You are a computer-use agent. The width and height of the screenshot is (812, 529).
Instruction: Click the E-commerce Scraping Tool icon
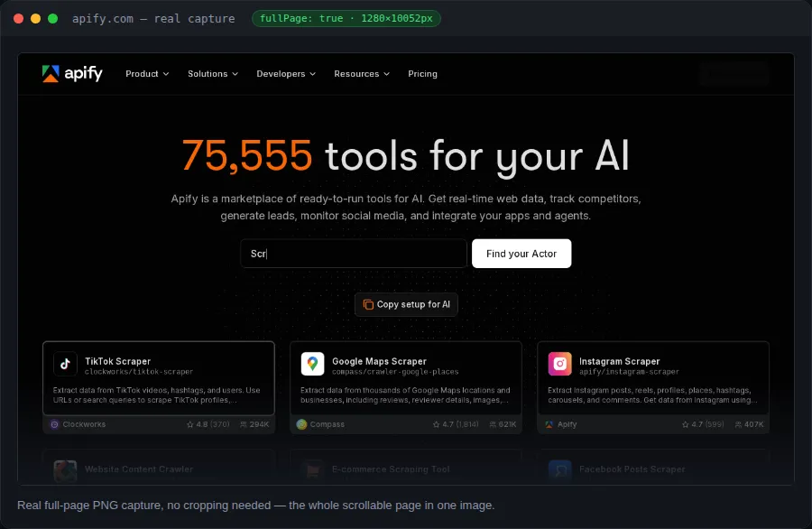313,471
